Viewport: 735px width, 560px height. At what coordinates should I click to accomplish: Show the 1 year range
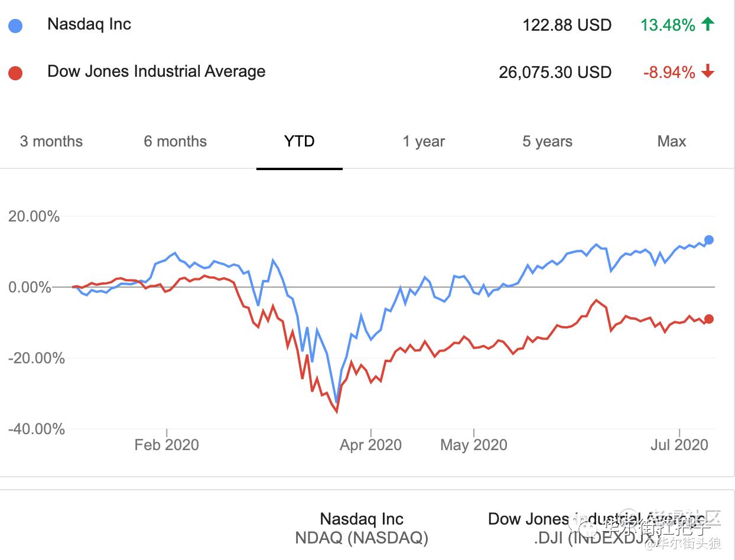coord(424,142)
